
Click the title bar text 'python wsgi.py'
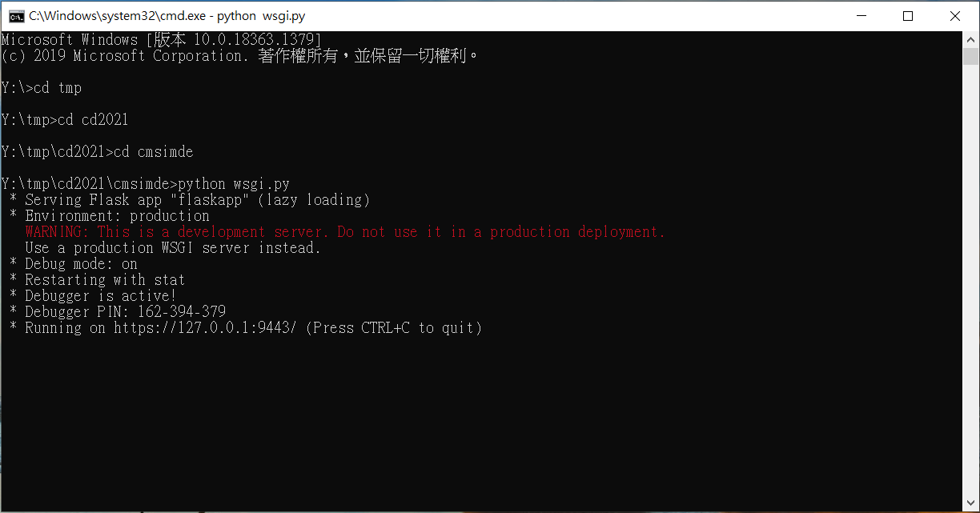click(261, 16)
